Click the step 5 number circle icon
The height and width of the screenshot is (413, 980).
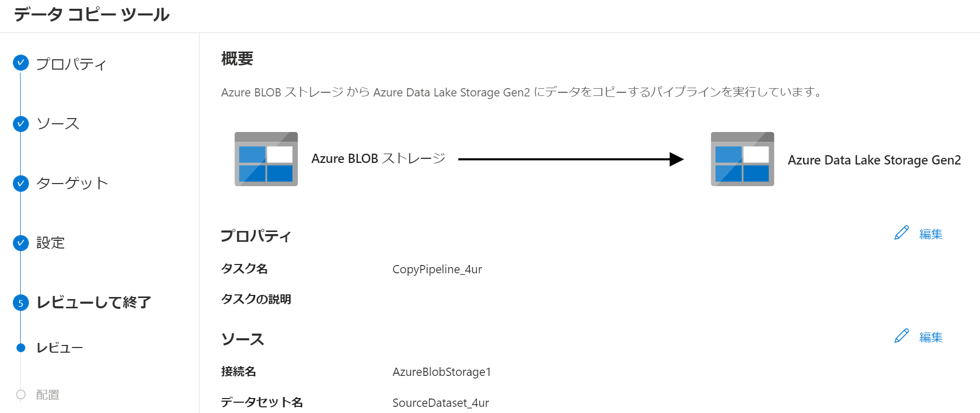tap(21, 303)
